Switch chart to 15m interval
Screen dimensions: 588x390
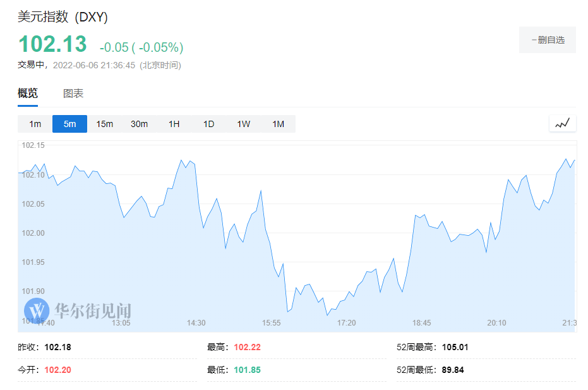tap(104, 124)
